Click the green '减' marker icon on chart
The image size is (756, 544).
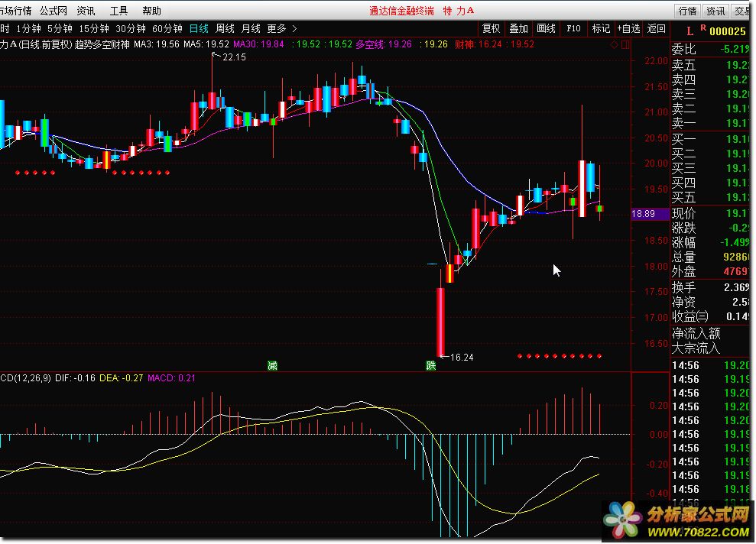tap(272, 365)
